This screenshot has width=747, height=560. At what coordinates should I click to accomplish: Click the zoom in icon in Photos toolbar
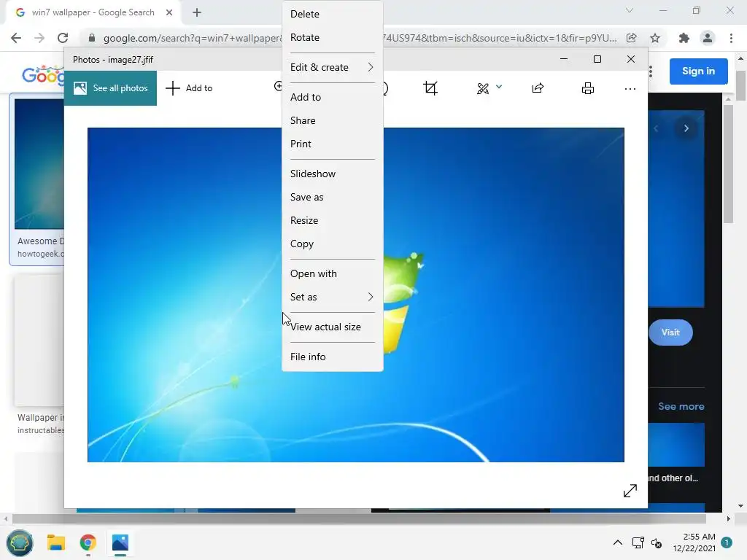coord(278,86)
